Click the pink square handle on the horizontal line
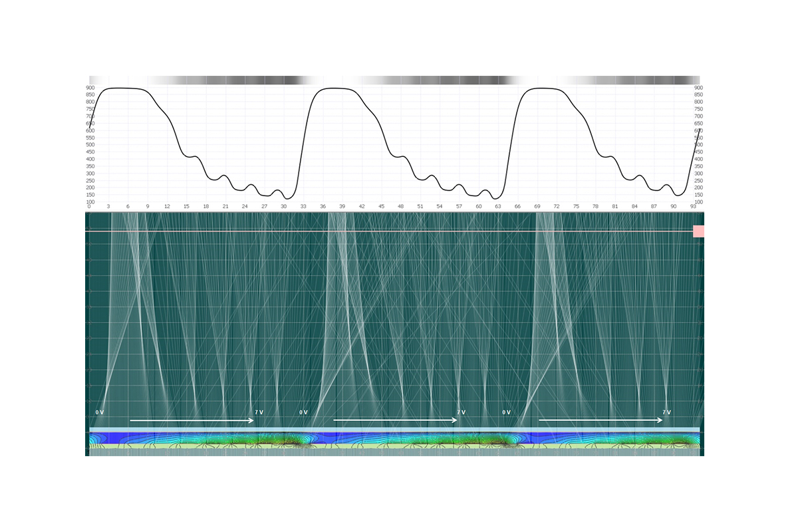 pyautogui.click(x=698, y=231)
